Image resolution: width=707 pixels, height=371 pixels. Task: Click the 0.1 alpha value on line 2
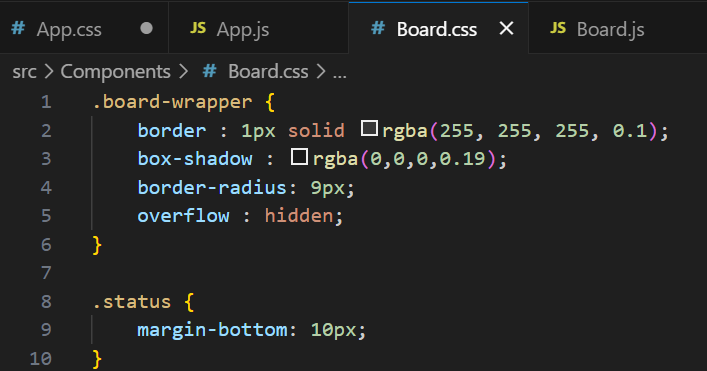point(629,131)
